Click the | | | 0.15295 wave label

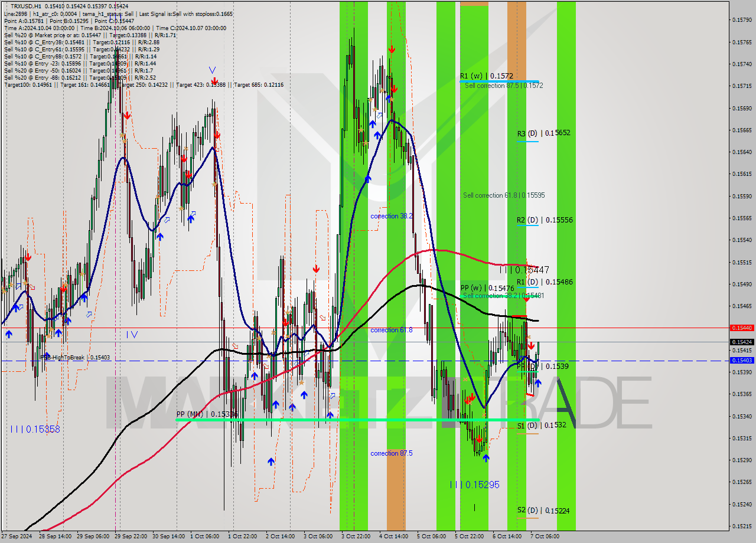point(474,485)
